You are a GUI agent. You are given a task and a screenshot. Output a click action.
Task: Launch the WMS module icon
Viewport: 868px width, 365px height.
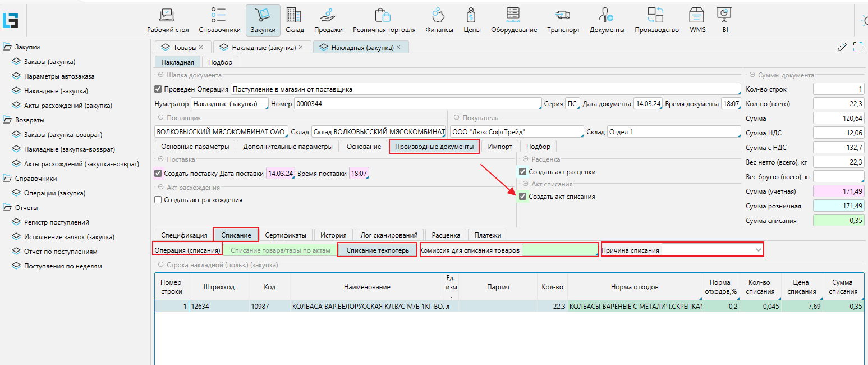pos(697,16)
